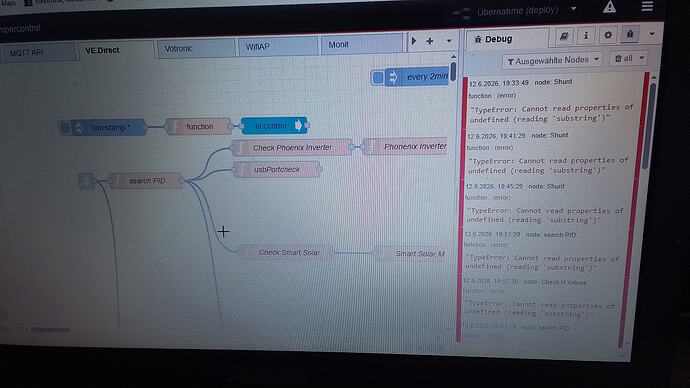Image resolution: width=690 pixels, height=388 pixels.
Task: Expand the sidebar tabs dropdown arrow
Action: [652, 34]
